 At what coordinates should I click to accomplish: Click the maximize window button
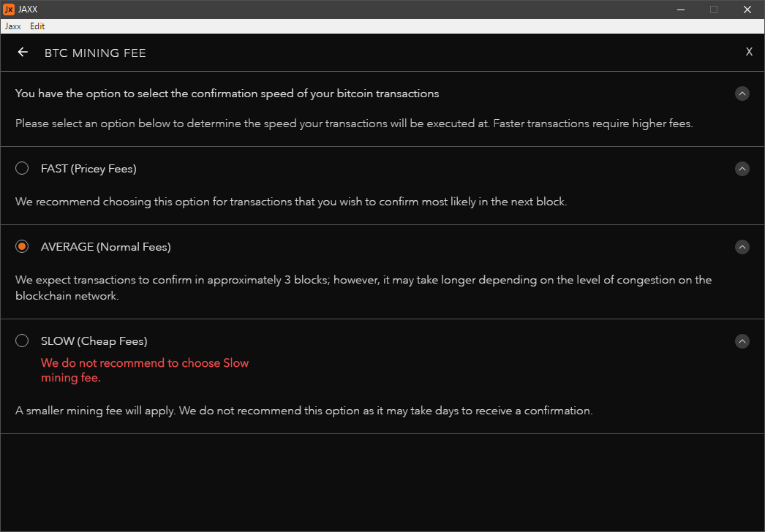tap(714, 9)
